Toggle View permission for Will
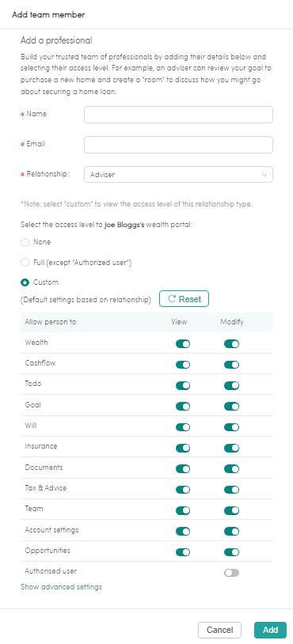Screen dimensions: 293x644 click(183, 427)
